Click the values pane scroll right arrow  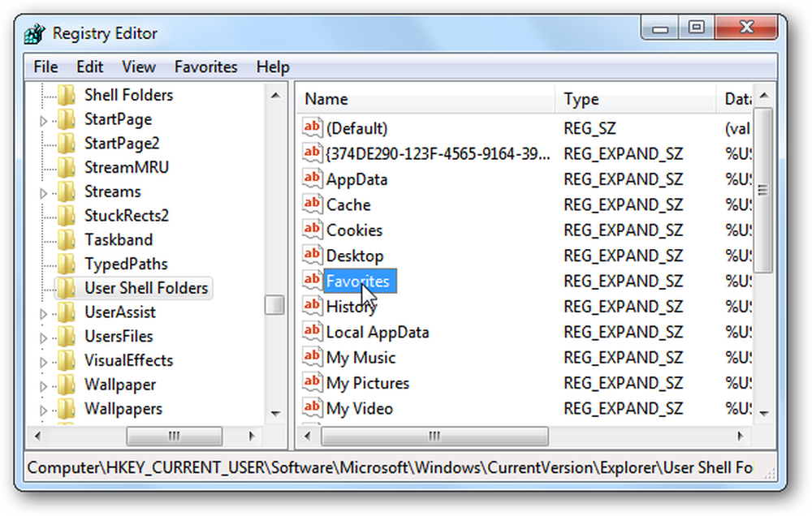pyautogui.click(x=740, y=436)
